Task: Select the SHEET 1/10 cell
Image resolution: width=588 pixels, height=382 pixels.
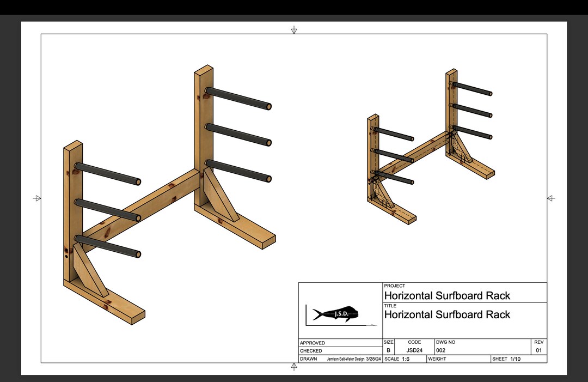Action: (506, 359)
